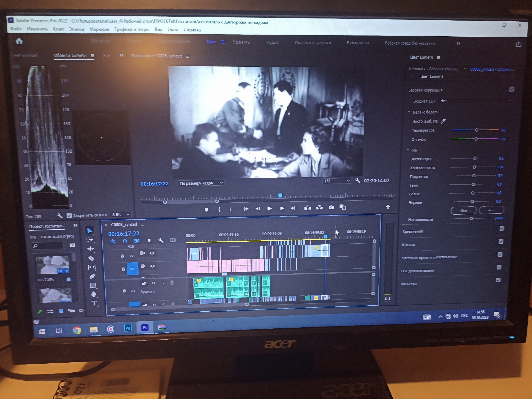Click Mark Out button
The image size is (532, 399).
pyautogui.click(x=230, y=209)
